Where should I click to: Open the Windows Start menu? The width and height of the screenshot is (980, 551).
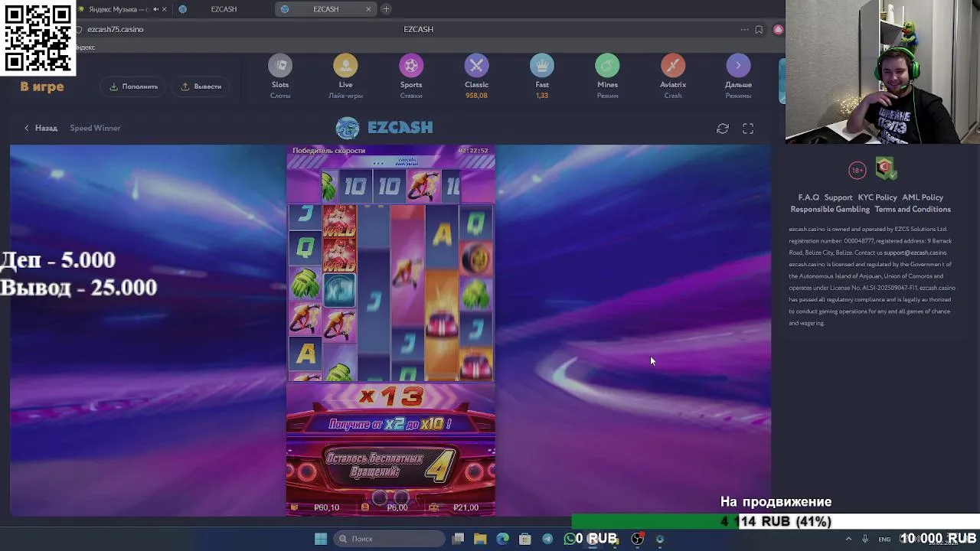point(321,539)
